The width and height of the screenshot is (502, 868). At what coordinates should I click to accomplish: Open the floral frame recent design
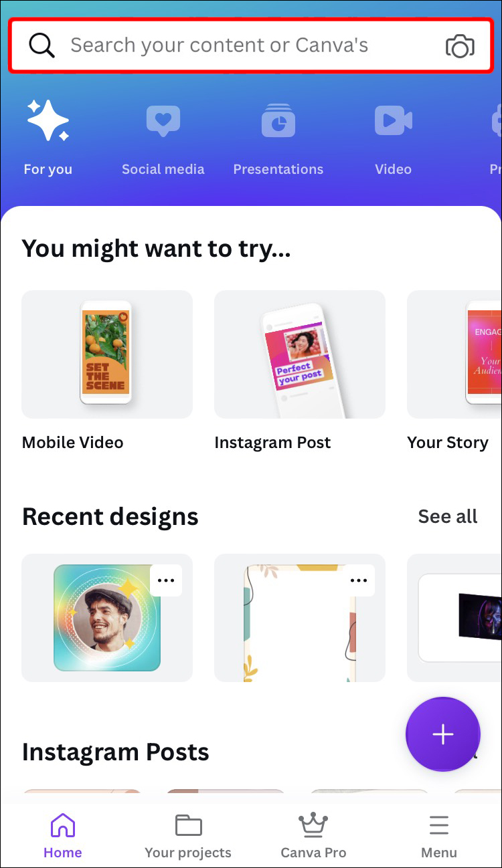[x=300, y=618]
